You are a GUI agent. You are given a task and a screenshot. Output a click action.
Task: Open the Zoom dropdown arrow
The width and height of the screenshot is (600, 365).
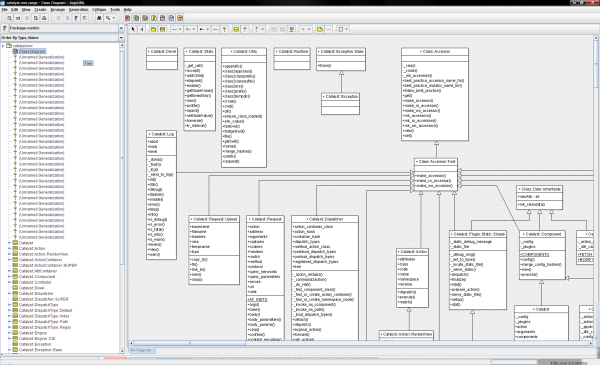tap(114, 18)
